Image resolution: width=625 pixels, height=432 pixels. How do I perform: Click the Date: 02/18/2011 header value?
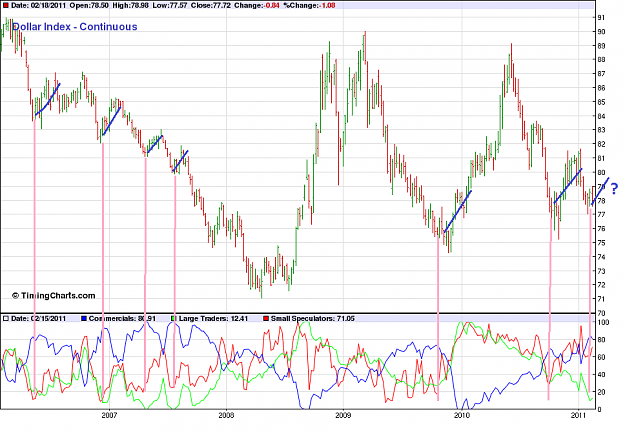tap(38, 6)
